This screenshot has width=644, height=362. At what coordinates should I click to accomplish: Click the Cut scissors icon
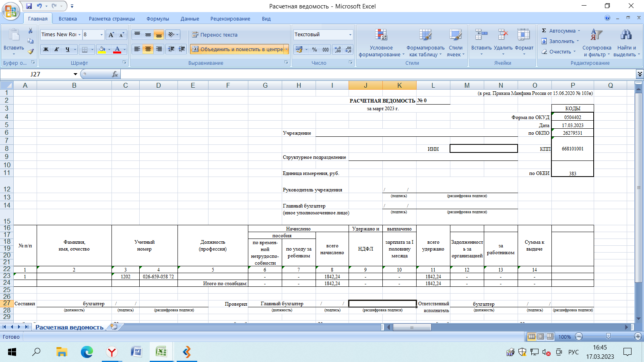tap(30, 31)
